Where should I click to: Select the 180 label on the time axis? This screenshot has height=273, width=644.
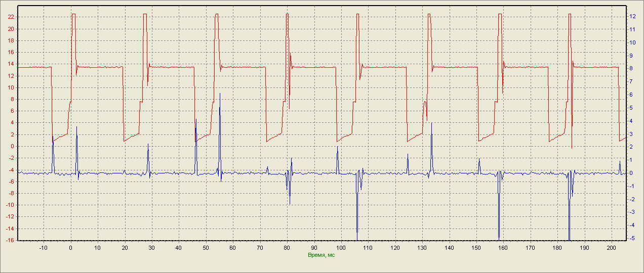557,248
